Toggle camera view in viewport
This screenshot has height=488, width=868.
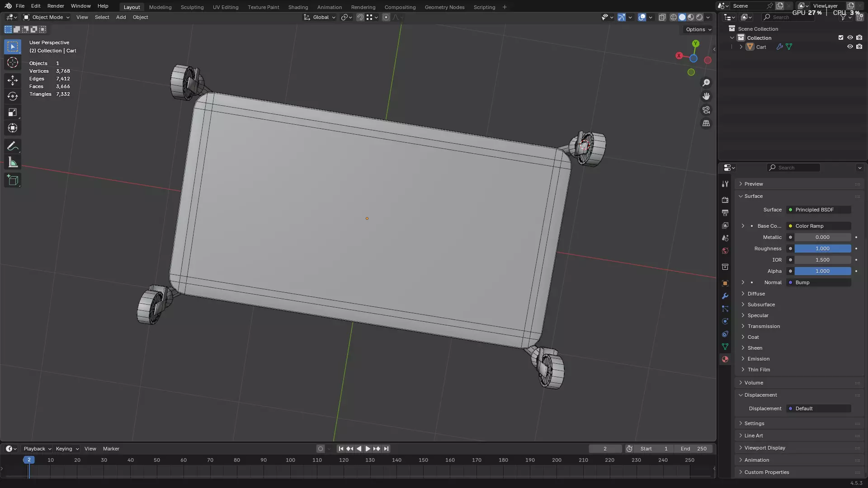706,110
